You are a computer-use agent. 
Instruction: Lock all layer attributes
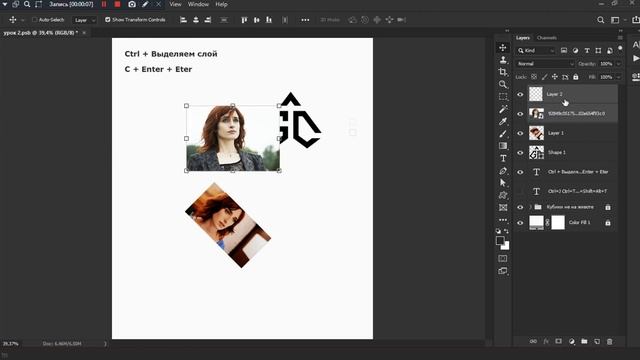[x=576, y=77]
